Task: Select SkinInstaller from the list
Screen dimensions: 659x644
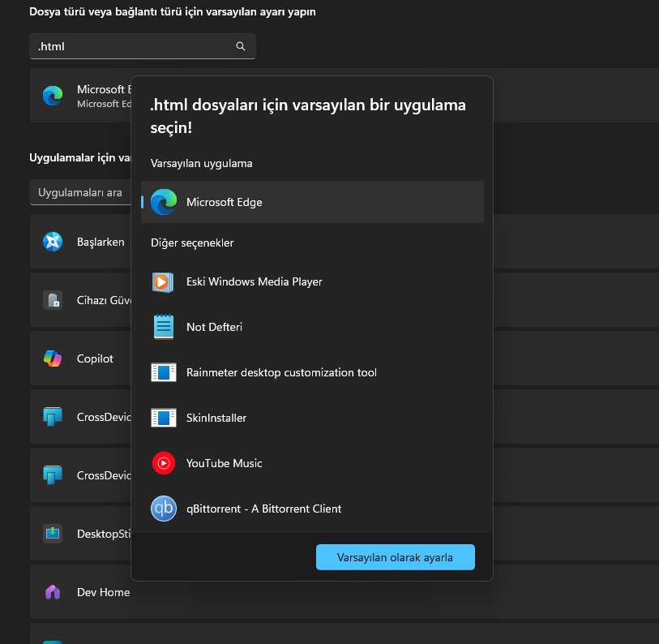Action: pyautogui.click(x=312, y=418)
